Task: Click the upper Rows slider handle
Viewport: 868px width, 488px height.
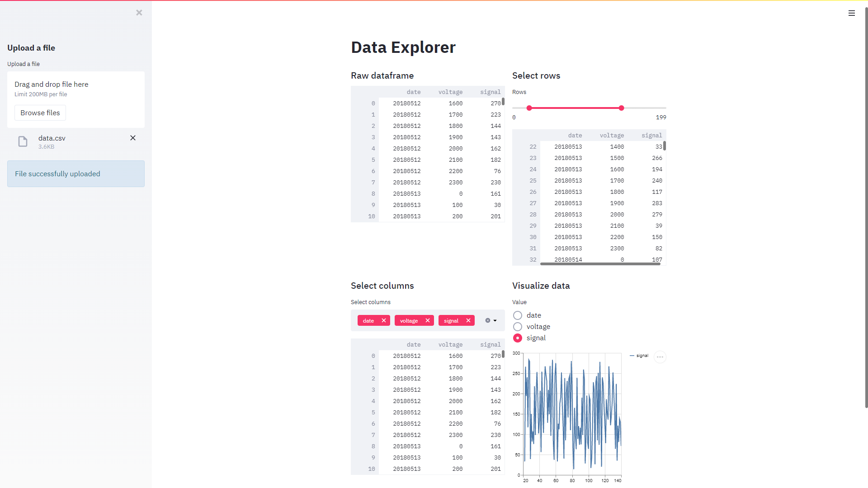Action: [622, 108]
